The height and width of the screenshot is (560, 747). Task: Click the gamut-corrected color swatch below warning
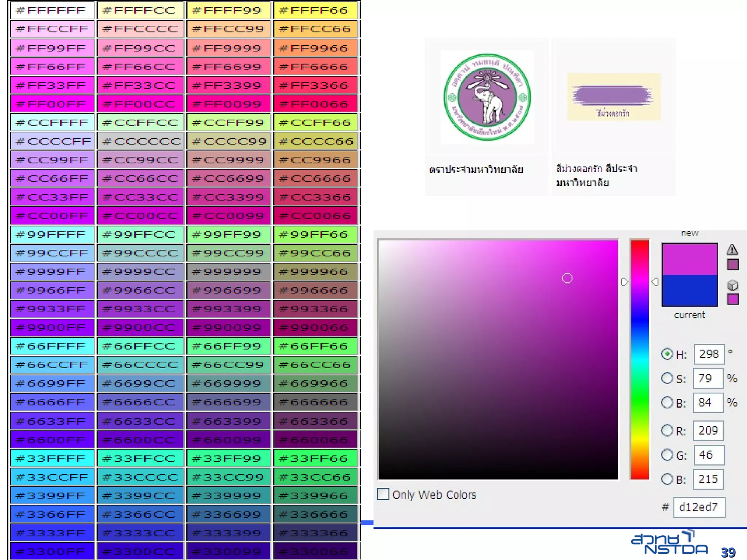click(x=732, y=264)
